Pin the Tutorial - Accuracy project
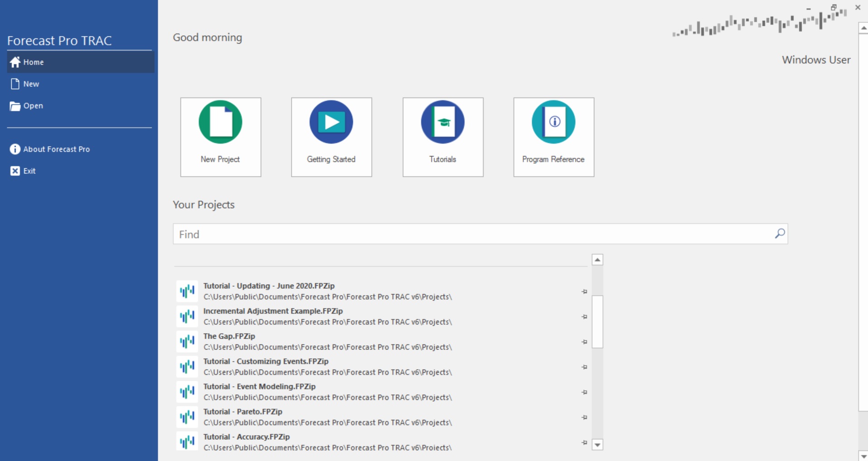Image resolution: width=868 pixels, height=461 pixels. 584,442
